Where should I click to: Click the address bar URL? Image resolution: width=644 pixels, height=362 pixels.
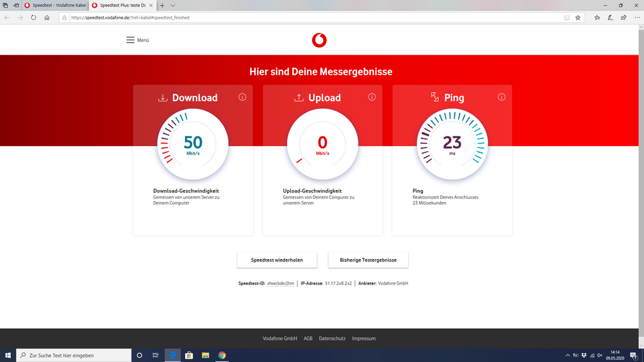(x=130, y=17)
